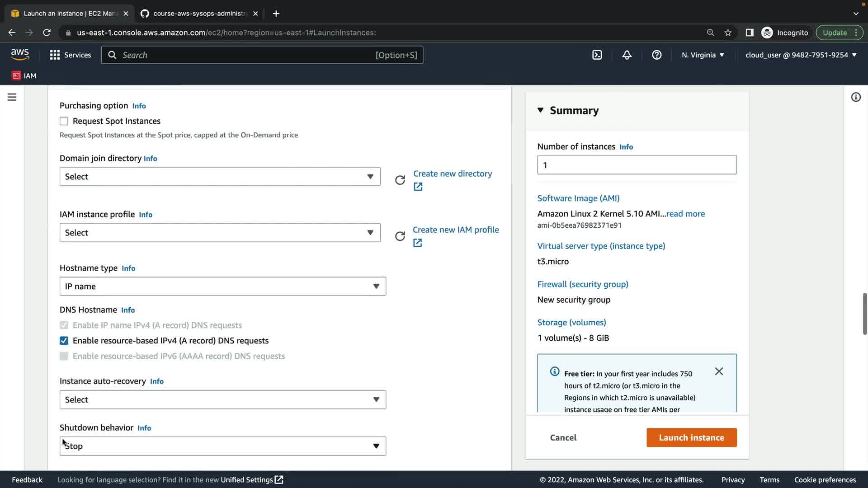
Task: Click the Launch instance button
Action: point(691,437)
